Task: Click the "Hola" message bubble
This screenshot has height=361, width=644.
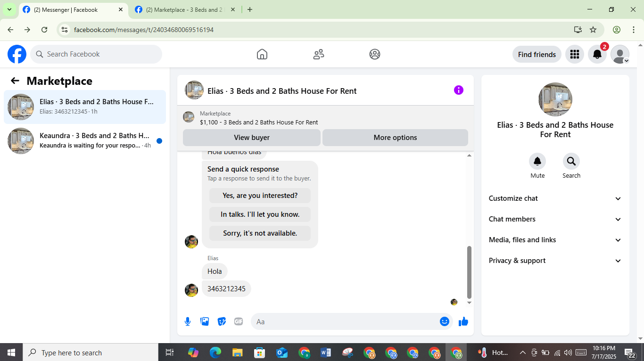Action: pyautogui.click(x=215, y=271)
